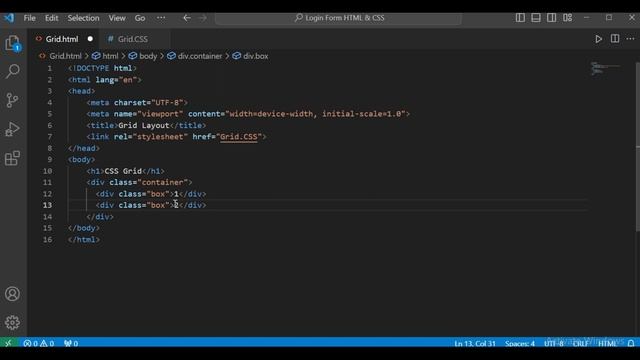This screenshot has width=640, height=360.
Task: Click 'Grid Layout' title text
Action: pyautogui.click(x=143, y=125)
